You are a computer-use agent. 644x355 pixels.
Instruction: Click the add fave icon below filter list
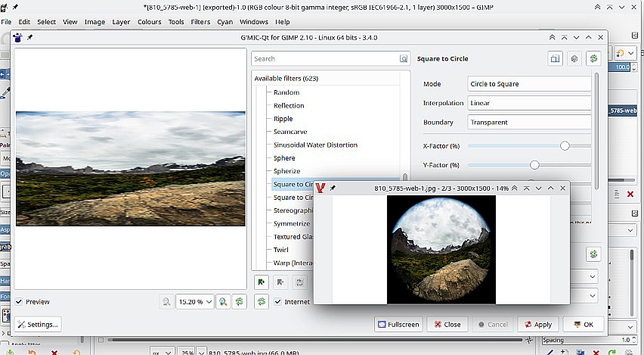262,282
